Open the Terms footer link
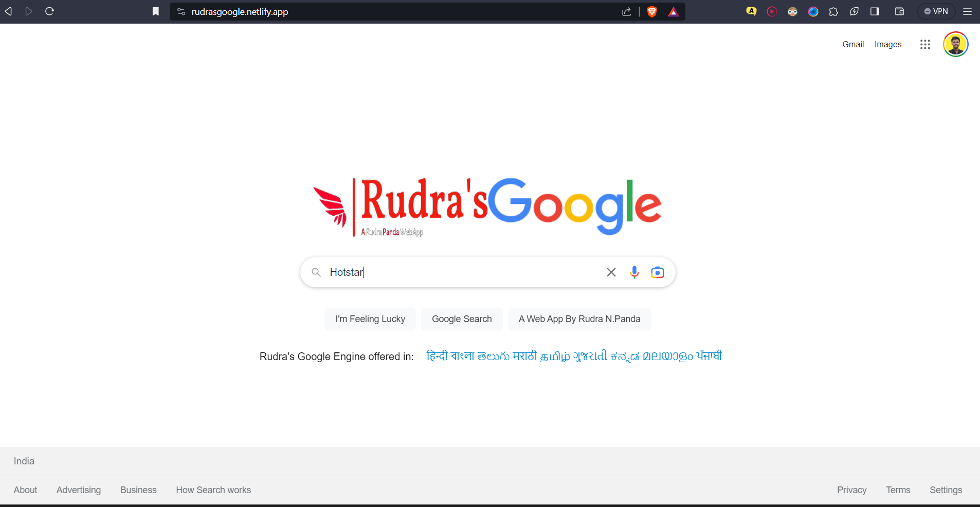The height and width of the screenshot is (507, 980). pos(898,490)
